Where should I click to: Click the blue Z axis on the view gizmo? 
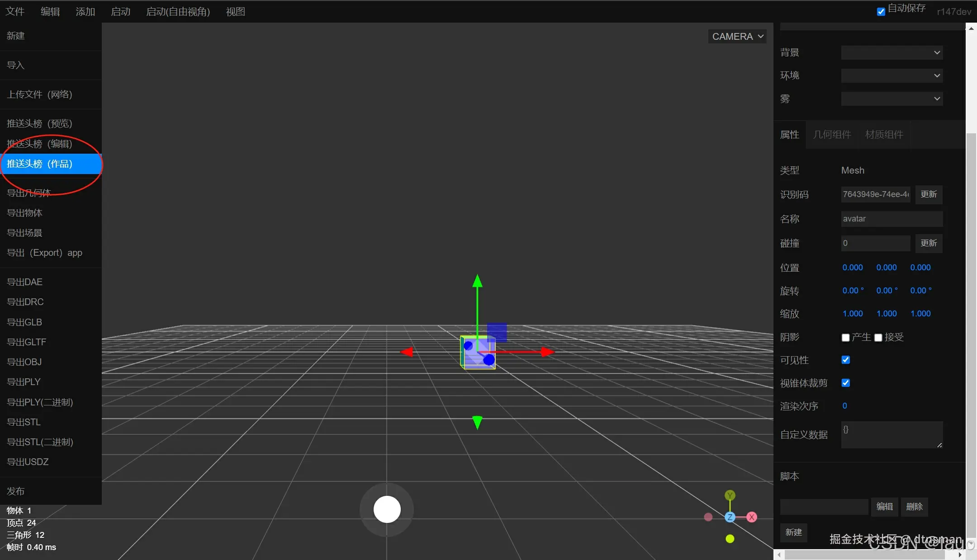pos(730,517)
